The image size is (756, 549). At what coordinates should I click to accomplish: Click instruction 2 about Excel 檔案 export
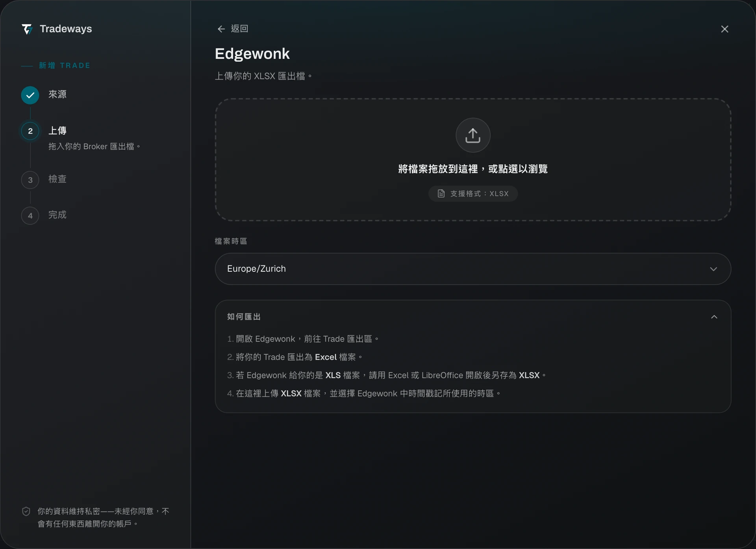click(295, 357)
